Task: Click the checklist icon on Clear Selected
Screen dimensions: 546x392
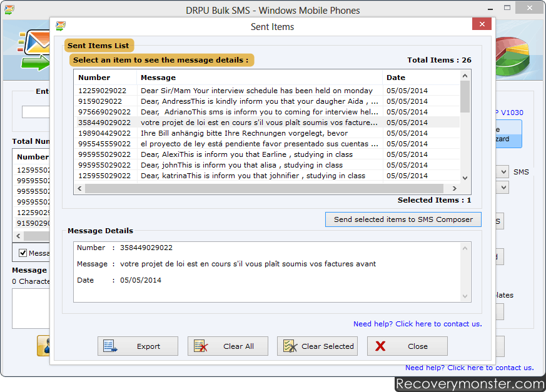Action: coord(290,346)
